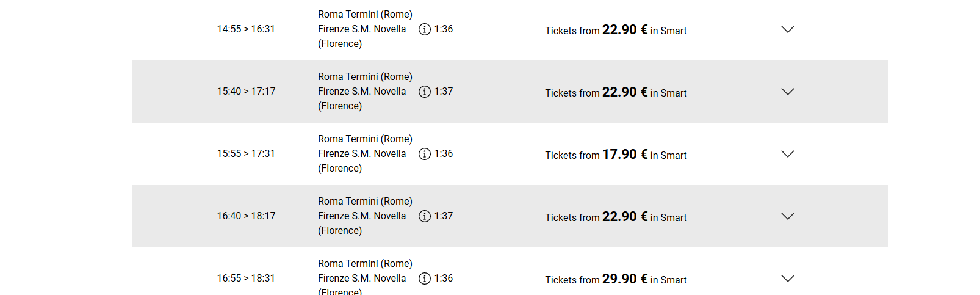Click the 15:55 > 17:31 departure time
The height and width of the screenshot is (295, 980).
tap(246, 154)
